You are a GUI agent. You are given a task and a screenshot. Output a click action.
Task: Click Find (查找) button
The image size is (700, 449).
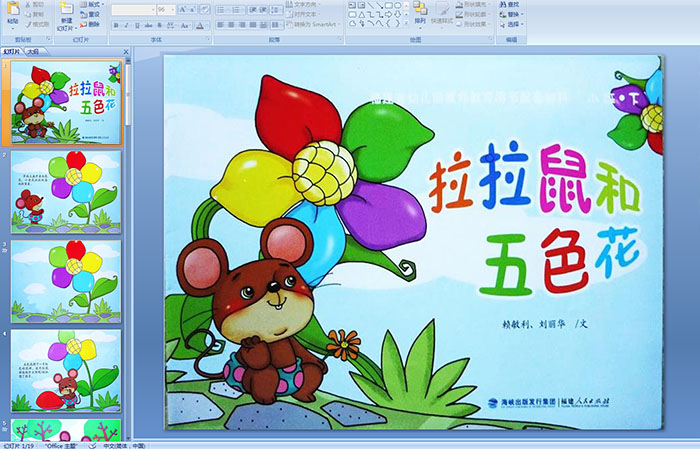(x=510, y=4)
